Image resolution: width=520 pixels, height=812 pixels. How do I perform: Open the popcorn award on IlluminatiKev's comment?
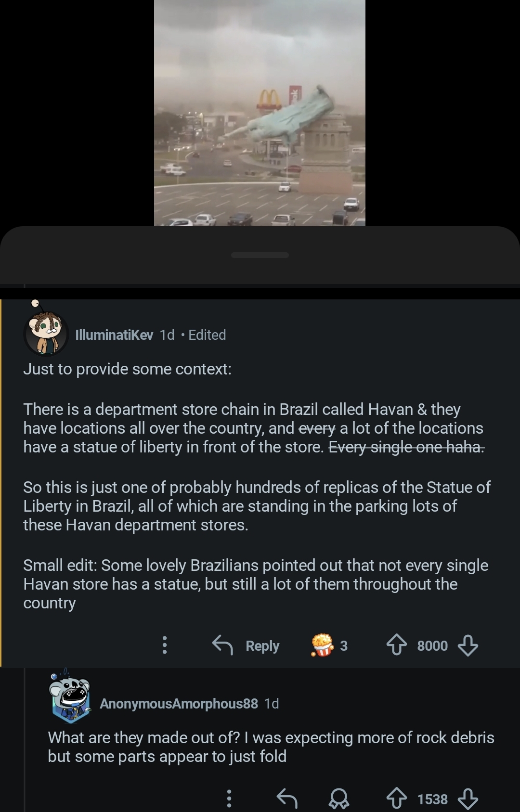pos(323,645)
